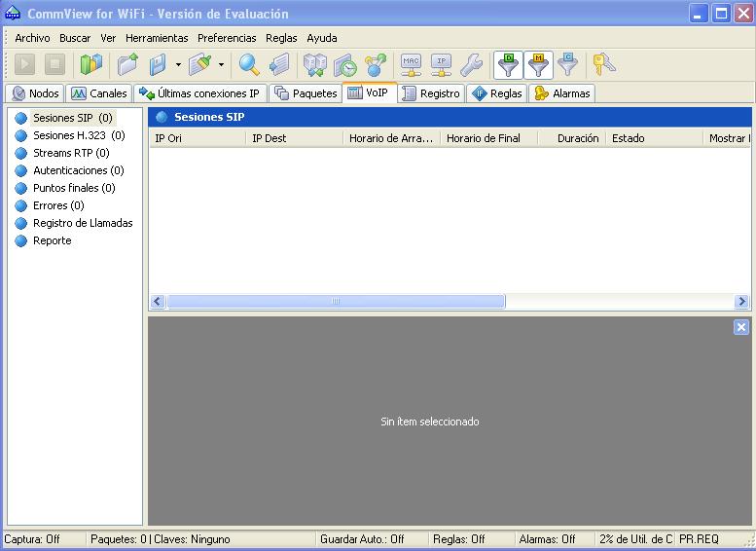Select the VoIP tab

tap(370, 92)
